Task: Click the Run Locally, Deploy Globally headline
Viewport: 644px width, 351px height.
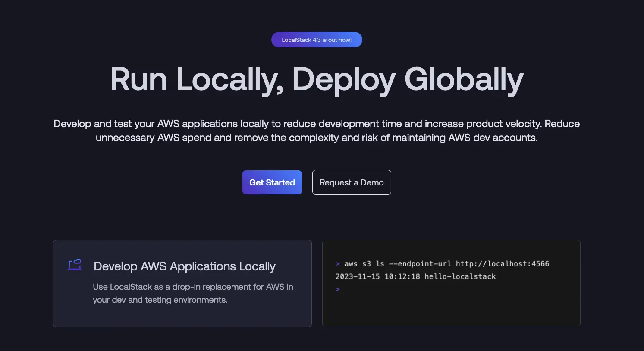Action: [317, 80]
